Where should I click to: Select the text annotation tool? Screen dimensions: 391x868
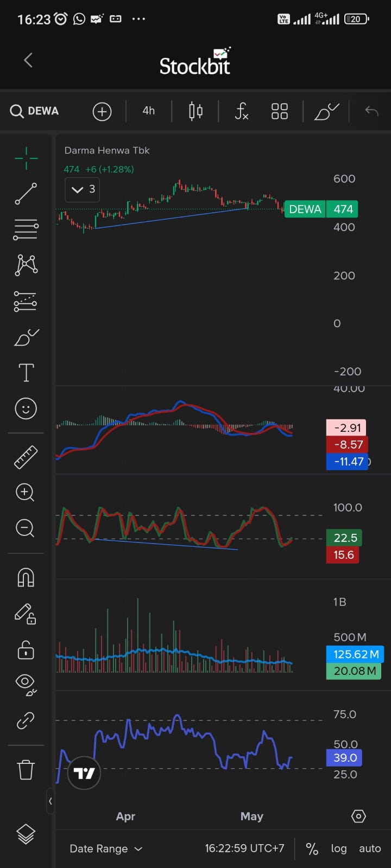tap(26, 373)
